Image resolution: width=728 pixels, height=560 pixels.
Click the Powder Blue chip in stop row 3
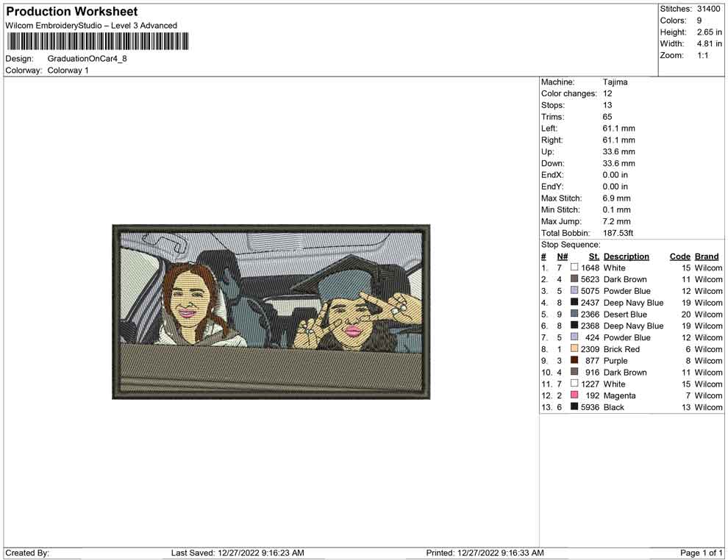tap(574, 291)
